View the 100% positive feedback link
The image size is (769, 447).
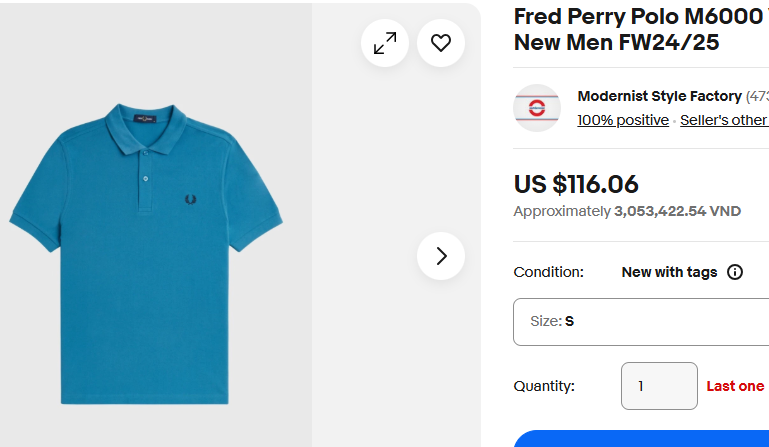tap(623, 120)
